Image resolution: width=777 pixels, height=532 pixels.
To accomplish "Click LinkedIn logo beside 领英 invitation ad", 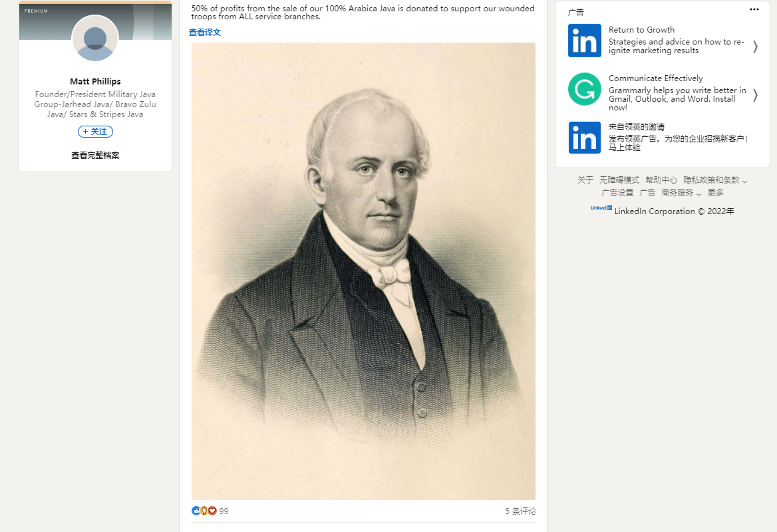I will point(585,138).
